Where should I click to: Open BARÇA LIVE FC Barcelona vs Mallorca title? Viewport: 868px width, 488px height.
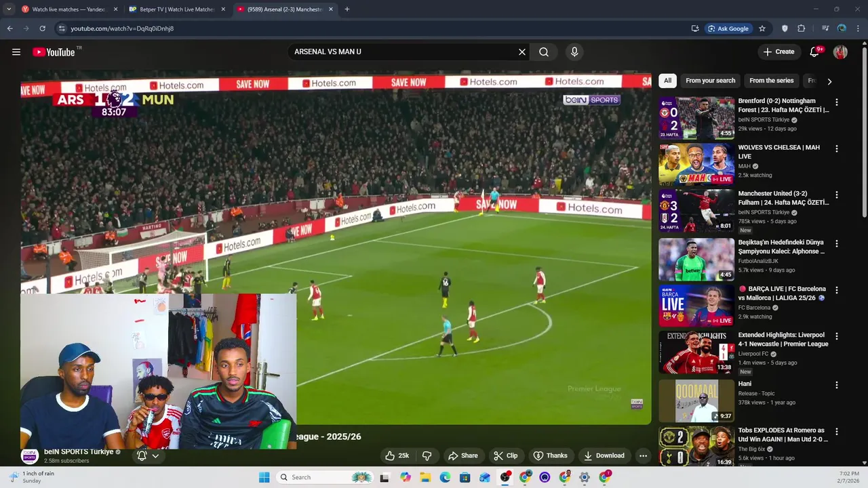tap(782, 293)
